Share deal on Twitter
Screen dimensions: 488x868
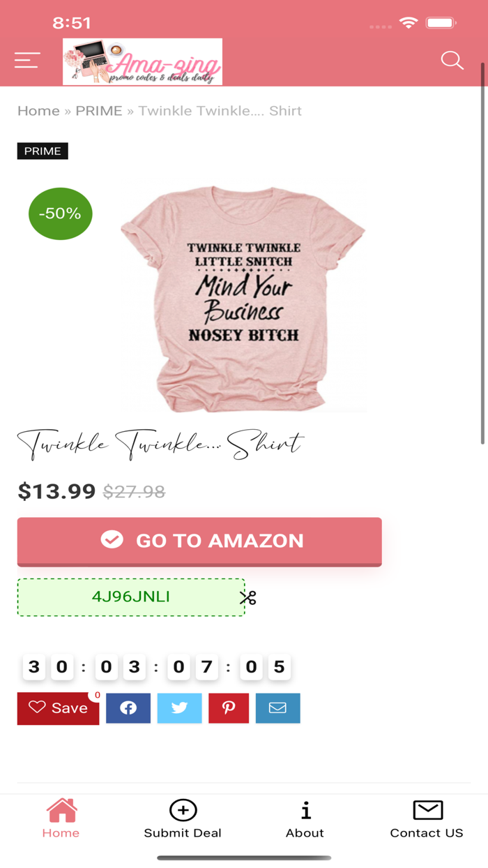click(x=179, y=708)
